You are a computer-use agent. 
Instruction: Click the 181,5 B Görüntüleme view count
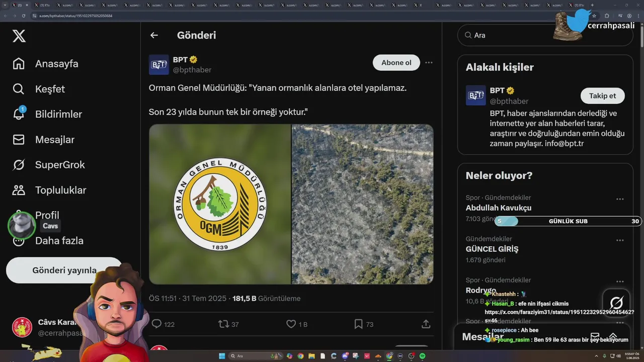[266, 298]
